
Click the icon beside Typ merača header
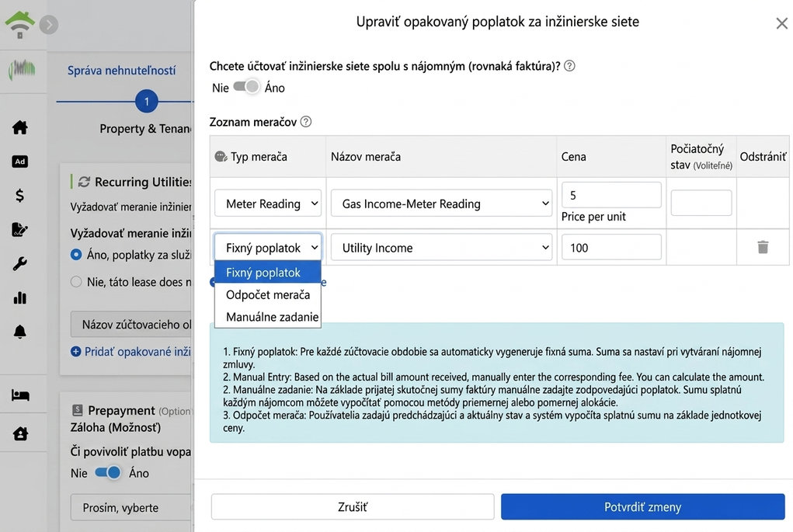[221, 156]
